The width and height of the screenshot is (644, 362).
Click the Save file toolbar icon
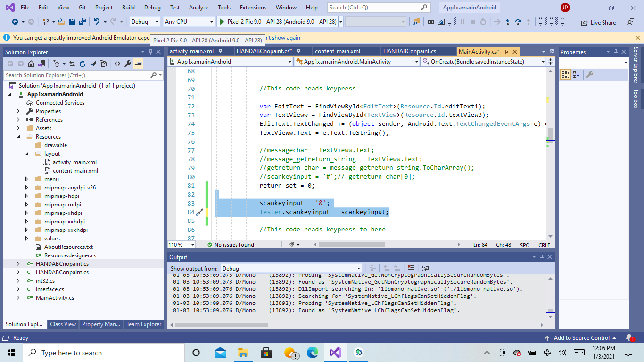pyautogui.click(x=72, y=22)
